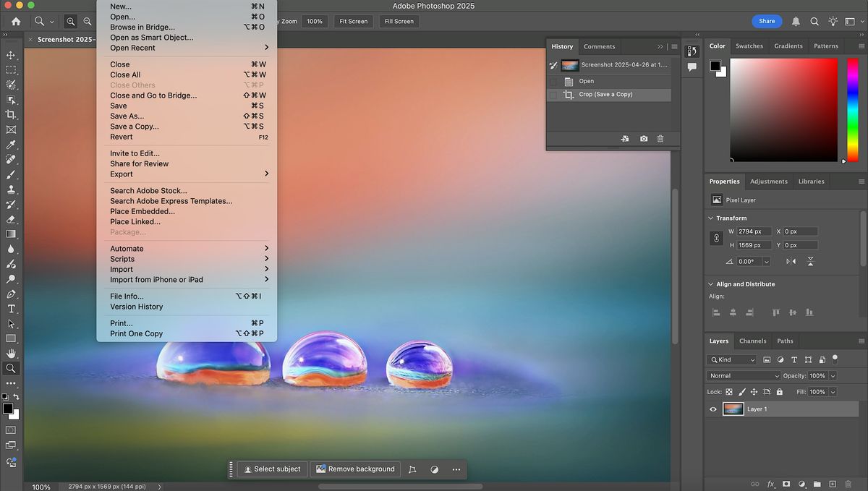Add a layer mask to Layer 1
Screen dimensions: 868x491
[786, 484]
